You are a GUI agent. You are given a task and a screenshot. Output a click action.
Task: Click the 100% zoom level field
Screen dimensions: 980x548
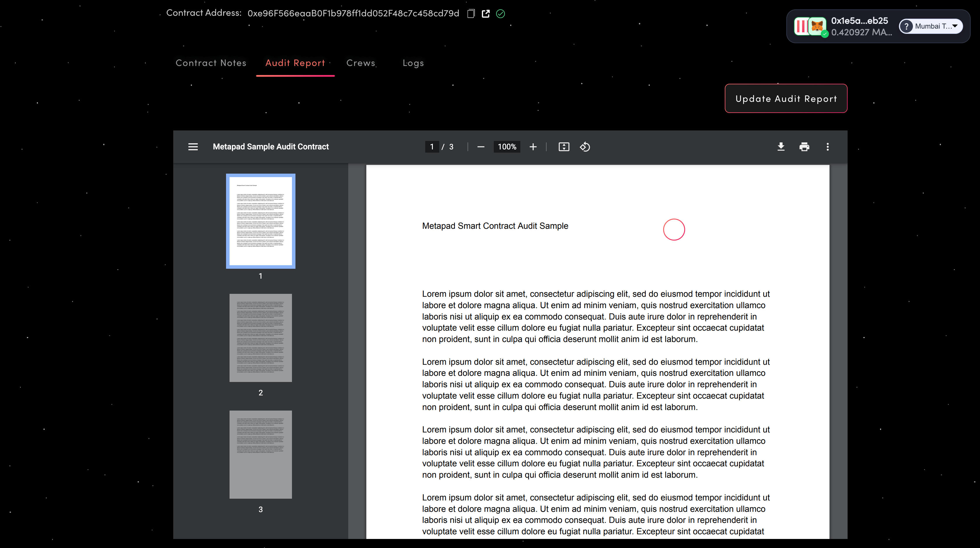[x=507, y=147]
